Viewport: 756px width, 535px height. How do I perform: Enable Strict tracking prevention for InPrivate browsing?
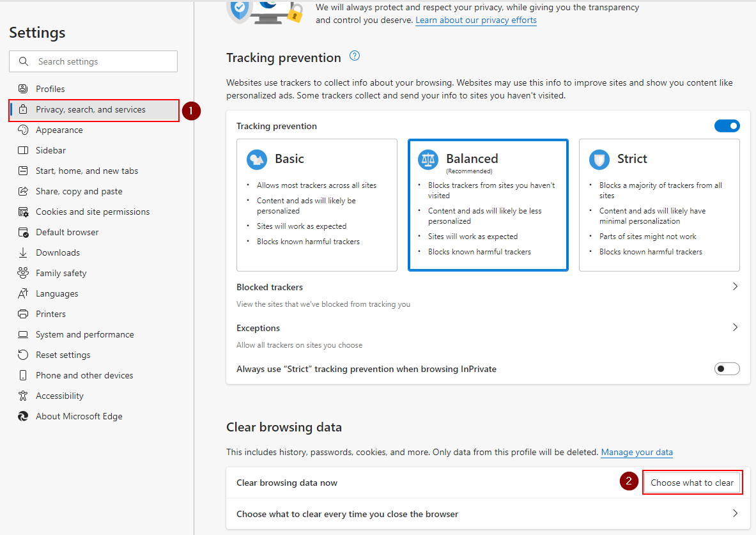727,368
